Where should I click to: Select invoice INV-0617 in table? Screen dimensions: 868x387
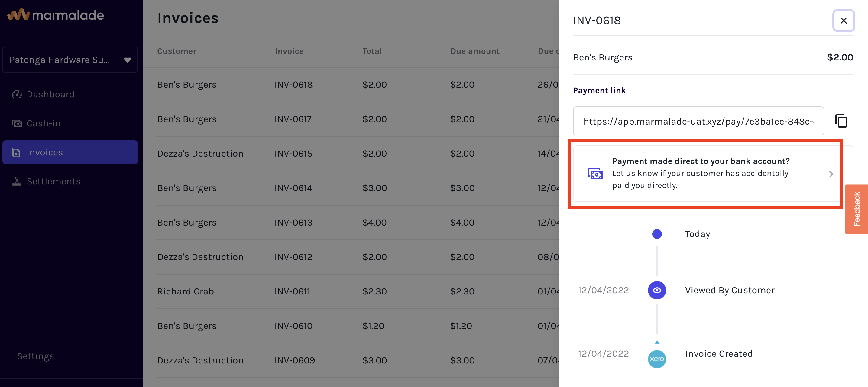293,119
